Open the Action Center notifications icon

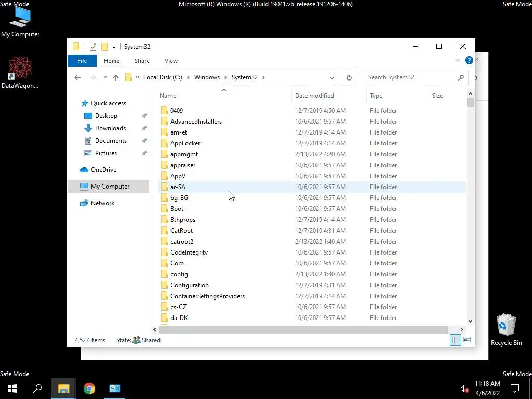[x=515, y=389]
